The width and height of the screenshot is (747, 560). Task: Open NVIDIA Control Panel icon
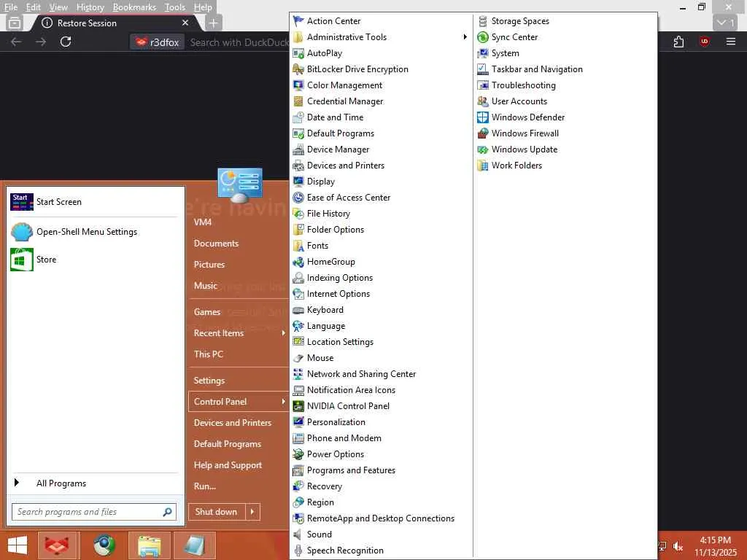click(298, 406)
